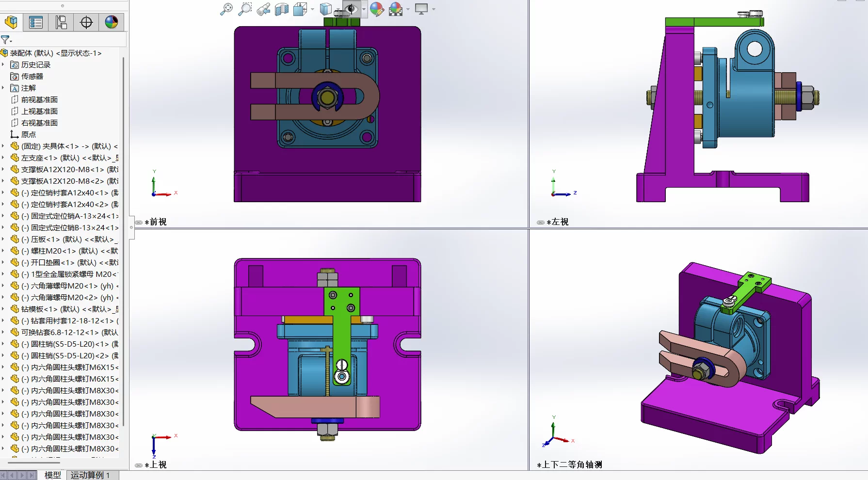Click Apply Scene icon
Viewport: 868px width, 480px height.
coord(396,9)
